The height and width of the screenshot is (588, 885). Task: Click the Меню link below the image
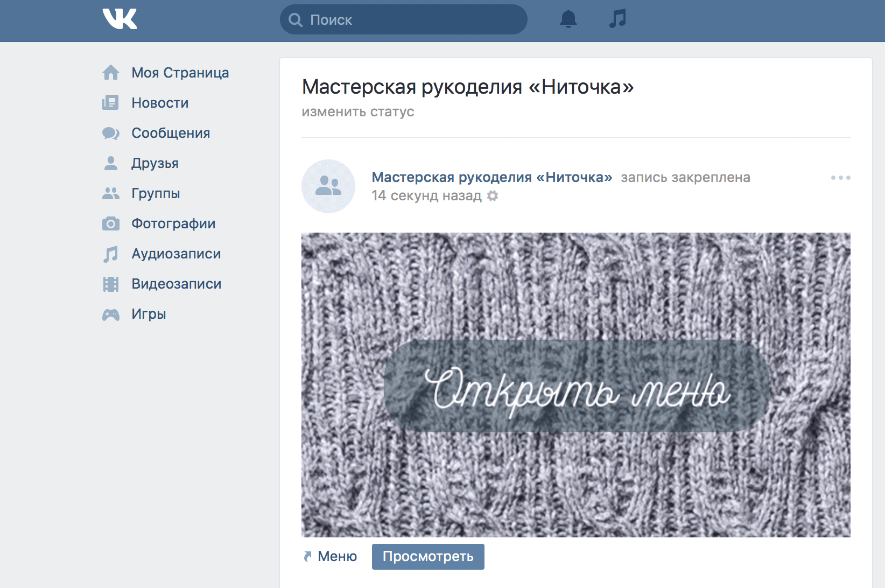(337, 556)
